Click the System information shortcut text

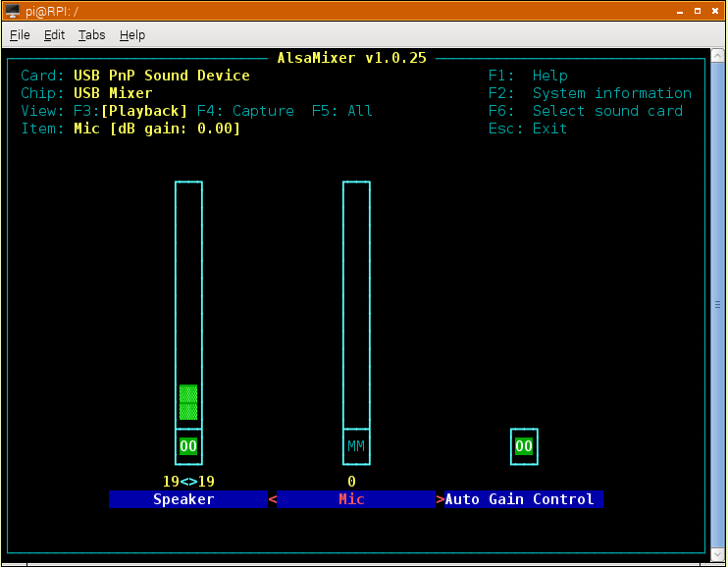[x=611, y=93]
